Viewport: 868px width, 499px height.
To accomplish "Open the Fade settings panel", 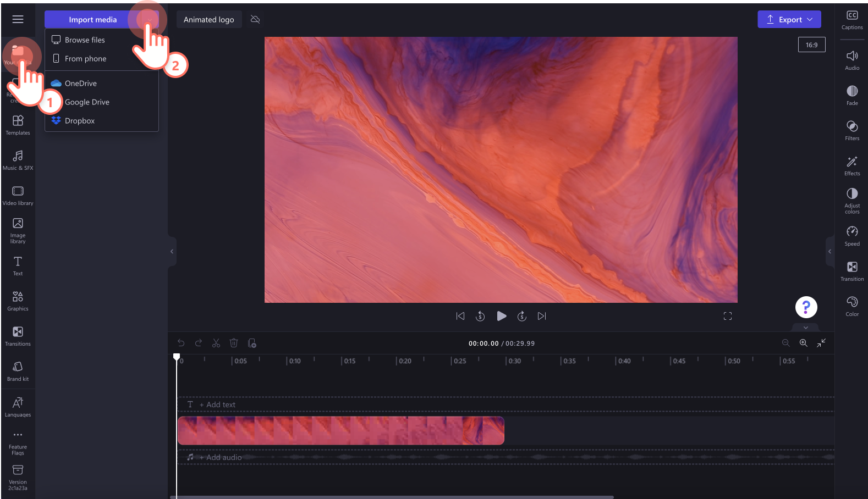I will pos(852,95).
